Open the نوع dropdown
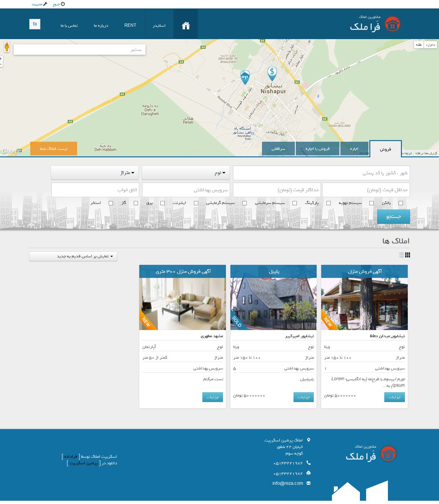439x504 pixels. [x=186, y=173]
